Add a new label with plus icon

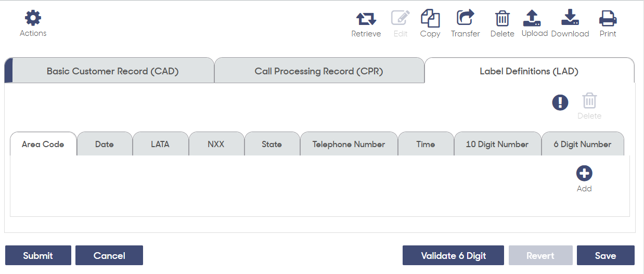click(584, 174)
